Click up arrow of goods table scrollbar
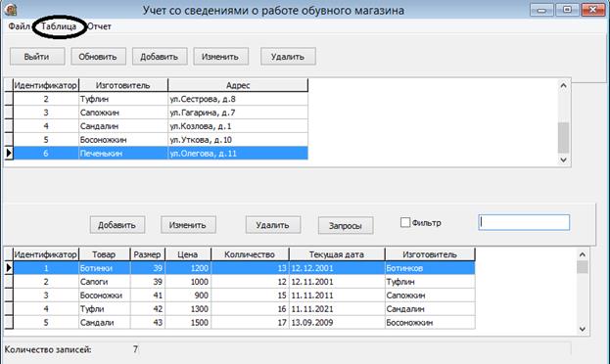Screen dimensions: 610x364 (583, 254)
